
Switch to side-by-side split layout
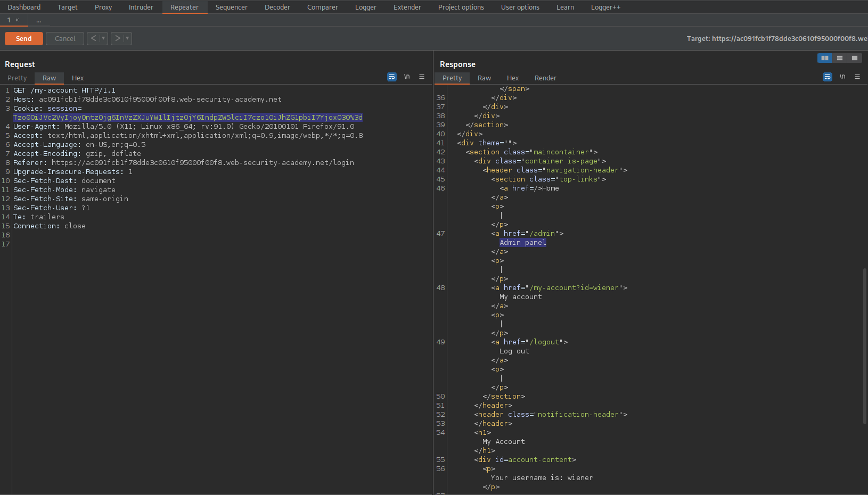pos(825,58)
